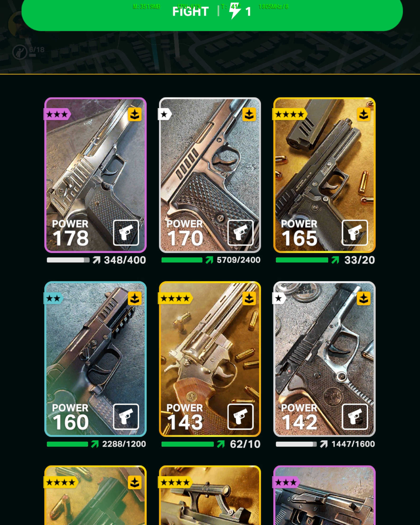Screen dimensions: 420x525
Task: Click the upgrade arrow next to 33/20
Action: pos(335,260)
